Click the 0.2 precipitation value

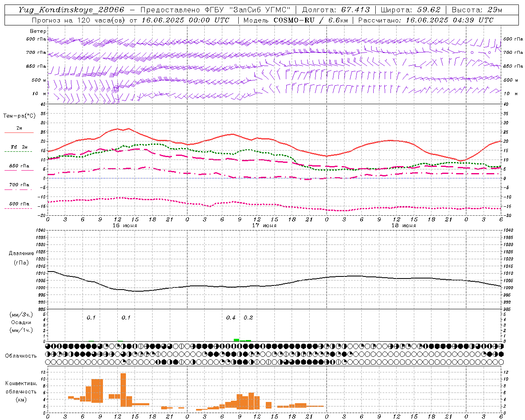(x=248, y=318)
